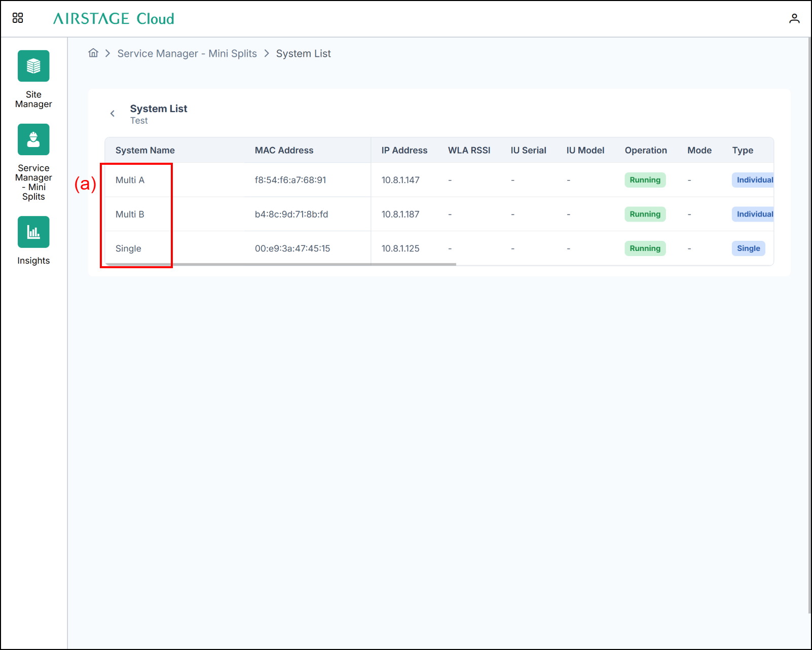The image size is (812, 650).
Task: Open the apps grid menu icon
Action: pyautogui.click(x=18, y=18)
